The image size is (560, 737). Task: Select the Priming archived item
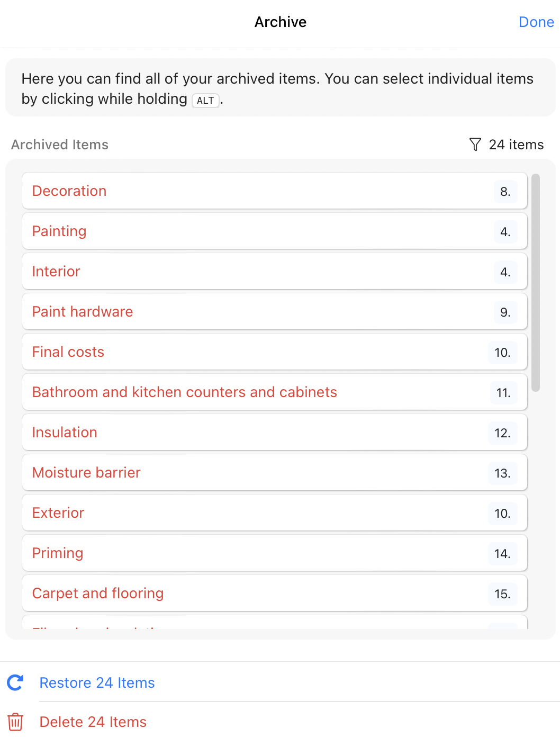point(58,553)
